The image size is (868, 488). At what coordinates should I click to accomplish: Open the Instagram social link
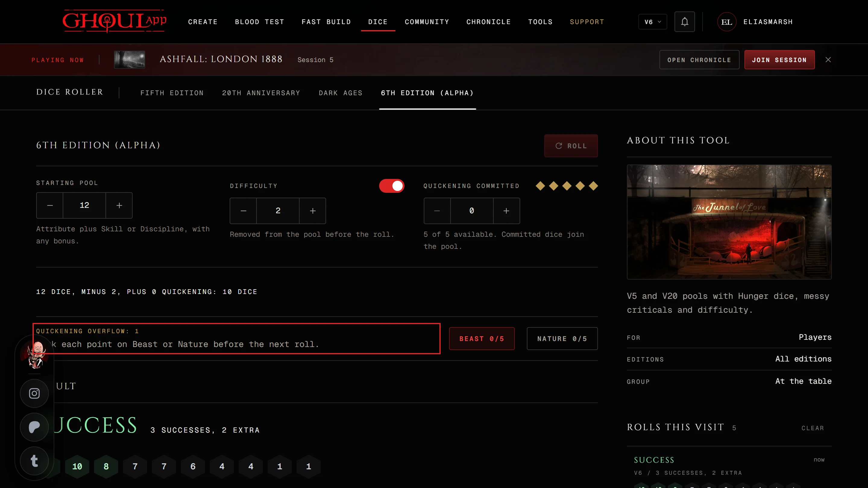(34, 393)
